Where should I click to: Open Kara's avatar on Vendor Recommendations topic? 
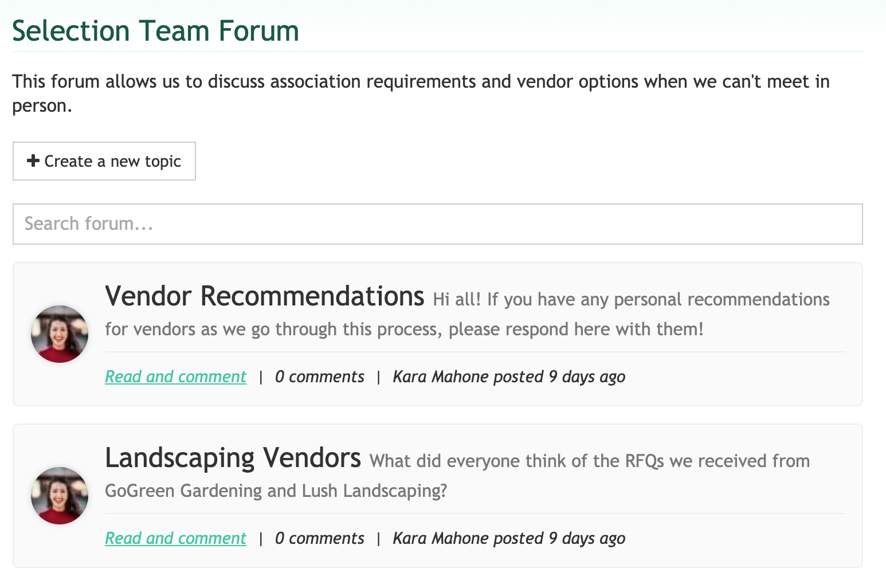[x=60, y=334]
